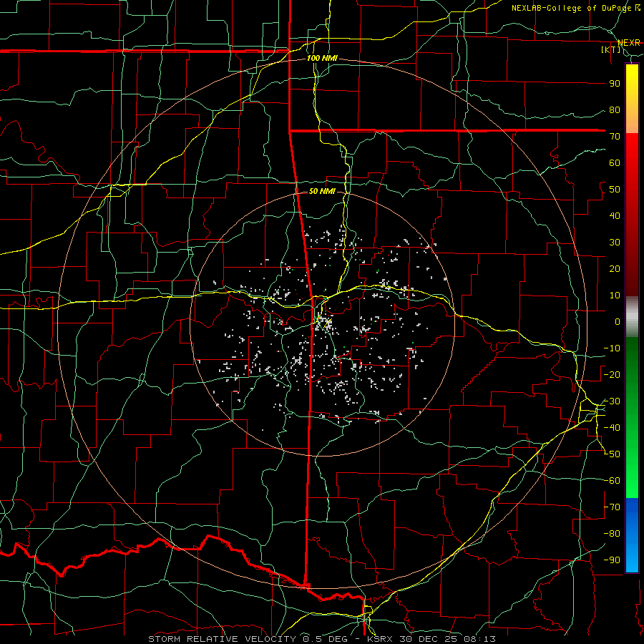Click the "-60" legend value
644x644 pixels.
pyautogui.click(x=612, y=481)
